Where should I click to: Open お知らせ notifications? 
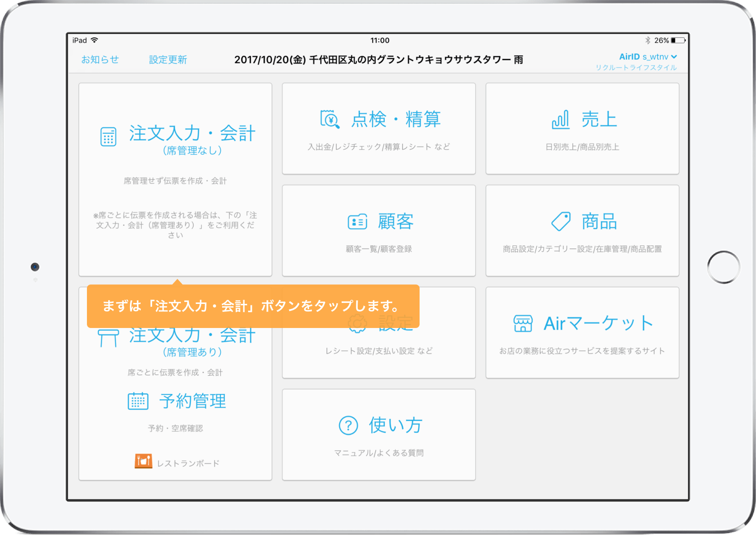click(x=100, y=60)
